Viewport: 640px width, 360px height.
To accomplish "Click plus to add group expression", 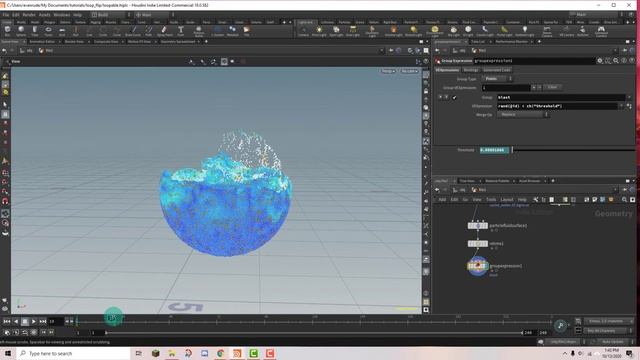I will (533, 88).
